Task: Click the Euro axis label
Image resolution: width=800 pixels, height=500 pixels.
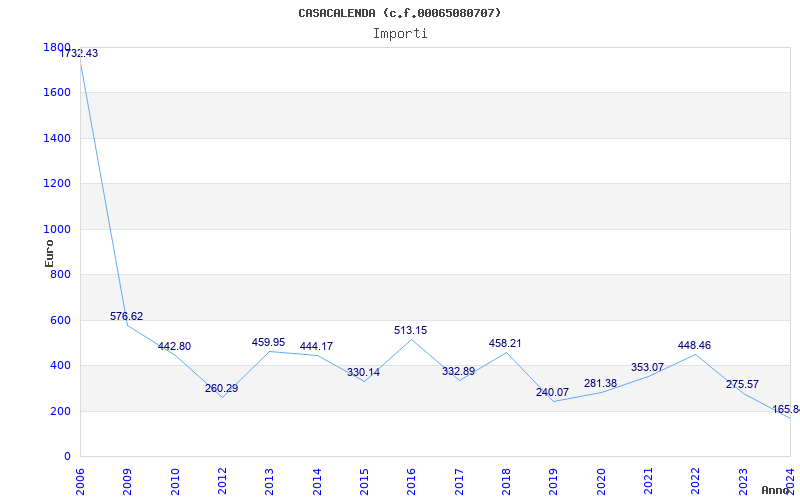Action: (49, 254)
